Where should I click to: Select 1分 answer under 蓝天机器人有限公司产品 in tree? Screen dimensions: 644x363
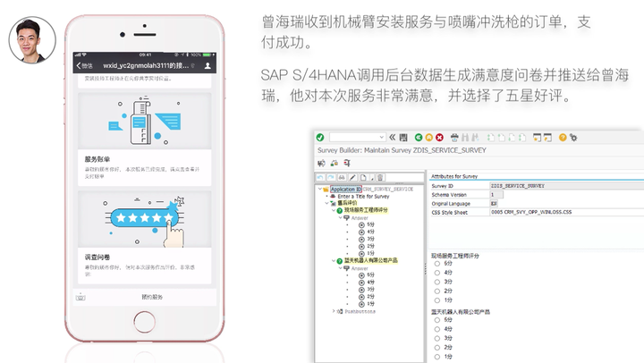[x=370, y=304]
